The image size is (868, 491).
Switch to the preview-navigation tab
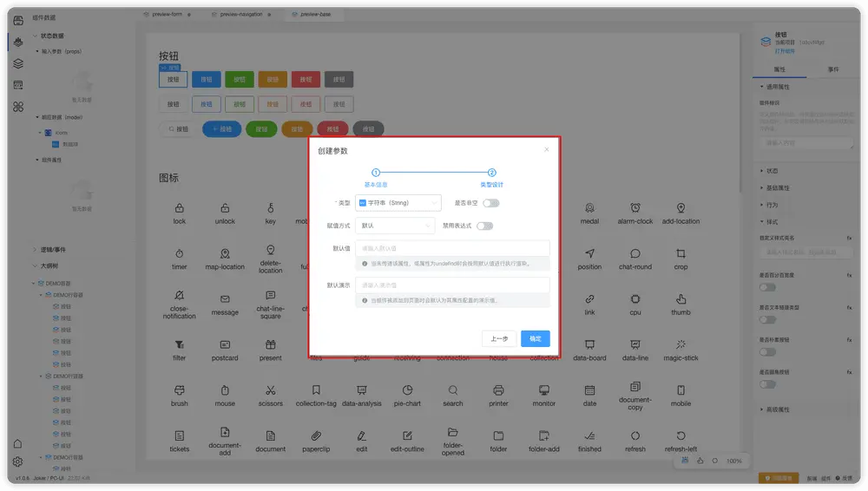241,15
